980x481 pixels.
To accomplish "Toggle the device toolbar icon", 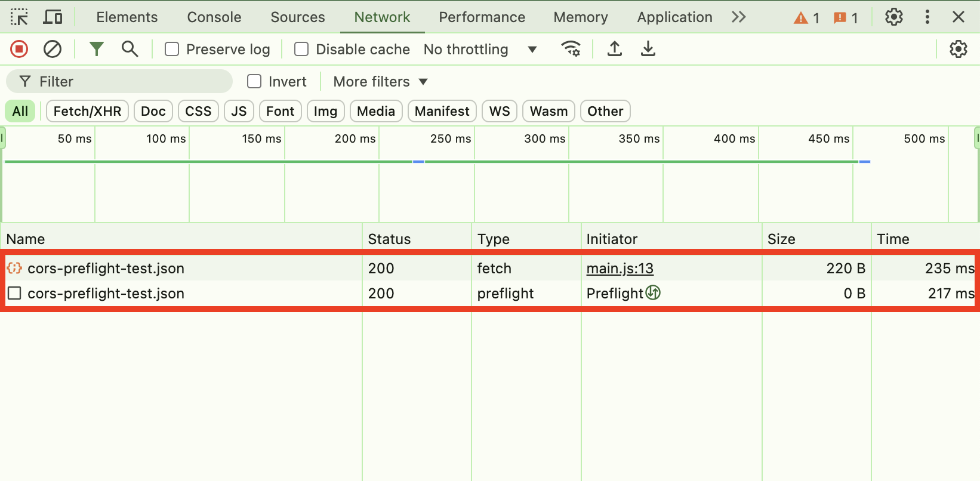I will point(53,17).
